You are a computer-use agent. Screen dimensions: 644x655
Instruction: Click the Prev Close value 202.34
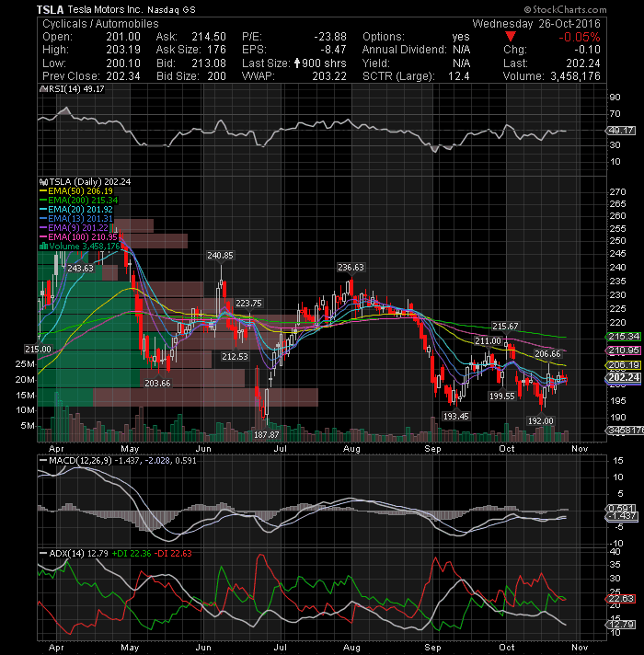pos(123,76)
